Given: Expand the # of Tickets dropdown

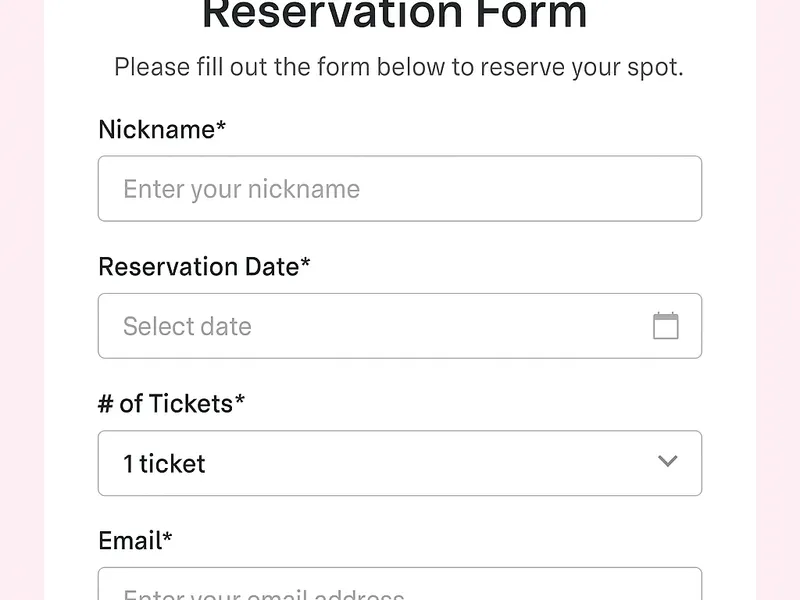Looking at the screenshot, I should pos(400,463).
